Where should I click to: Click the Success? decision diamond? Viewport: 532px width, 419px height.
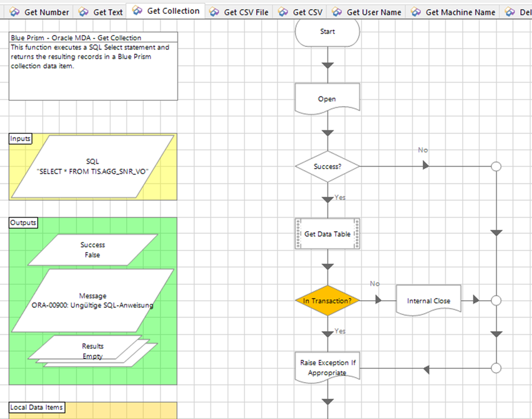328,166
